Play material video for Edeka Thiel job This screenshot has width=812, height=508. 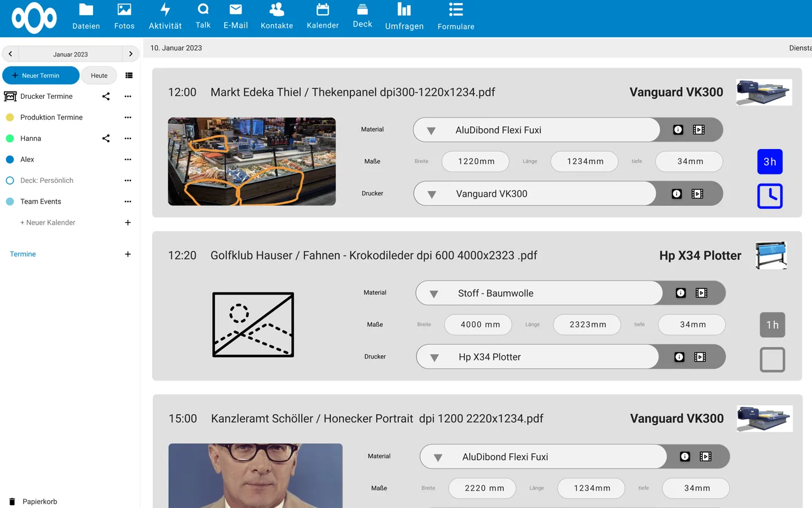[699, 130]
